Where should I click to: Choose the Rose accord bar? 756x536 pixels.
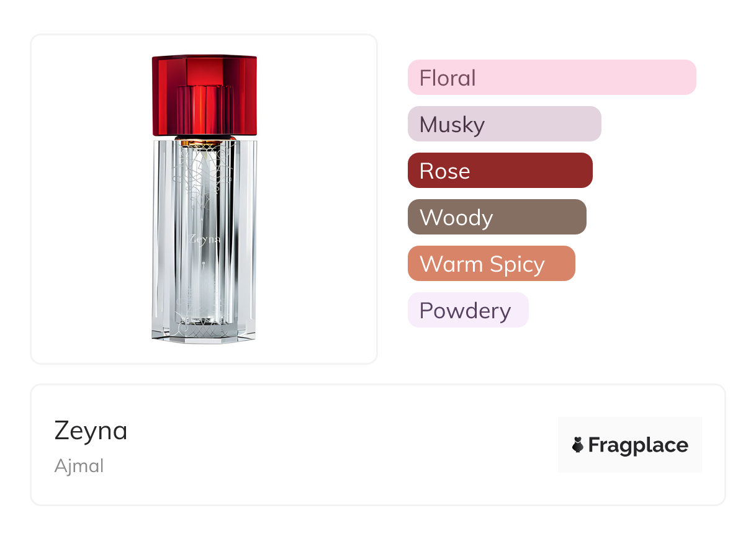(x=500, y=171)
